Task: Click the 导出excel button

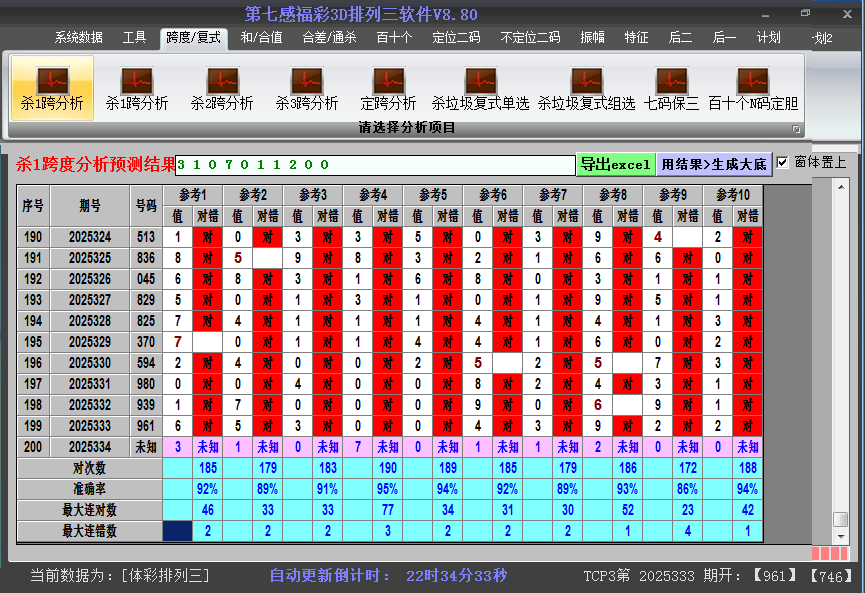Action: tap(616, 164)
